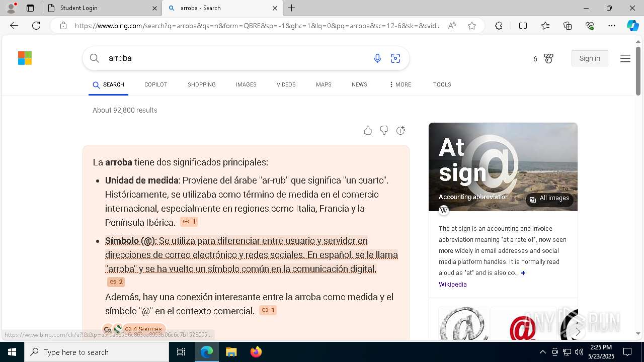Image resolution: width=644 pixels, height=362 pixels.
Task: Expand the MORE dropdown
Action: pos(400,84)
